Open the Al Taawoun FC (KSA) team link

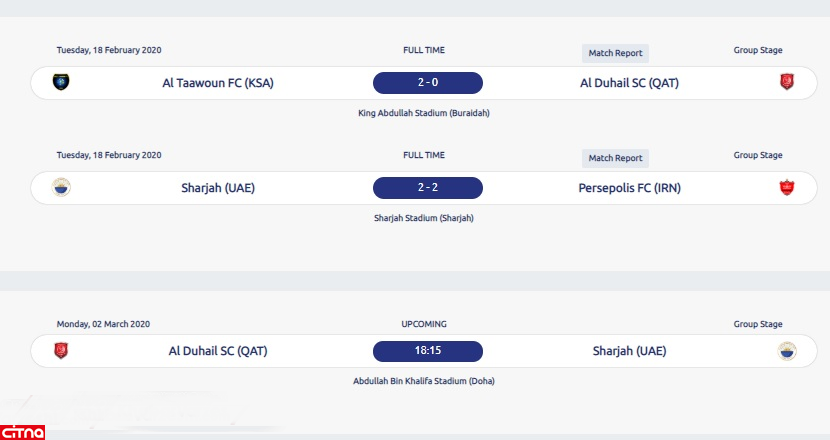[x=218, y=83]
